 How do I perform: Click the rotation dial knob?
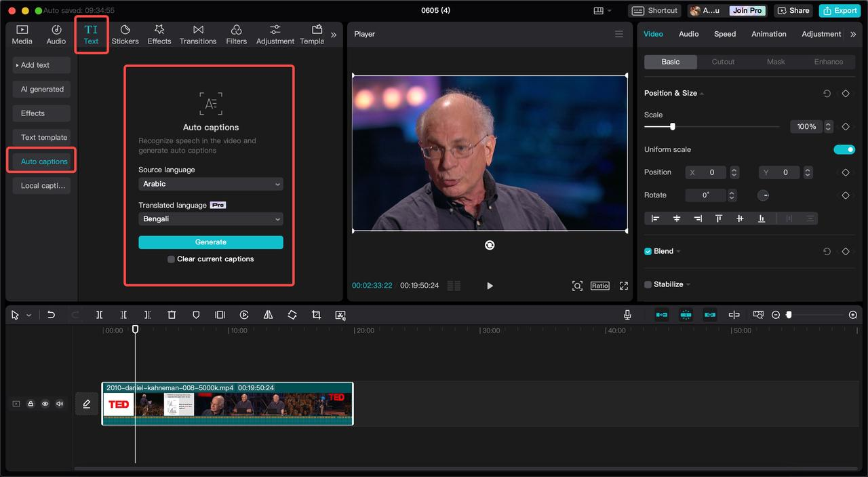coord(764,195)
